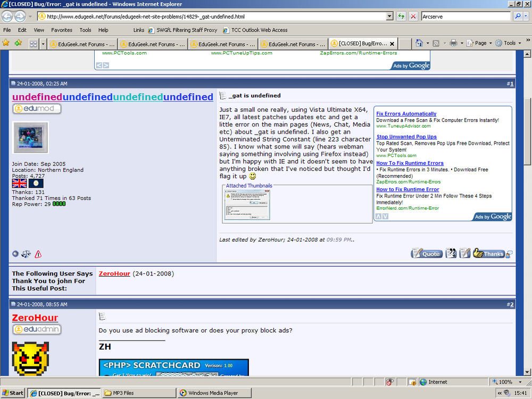
Task: Open the tab list dropdown arrow
Action: pos(43,44)
